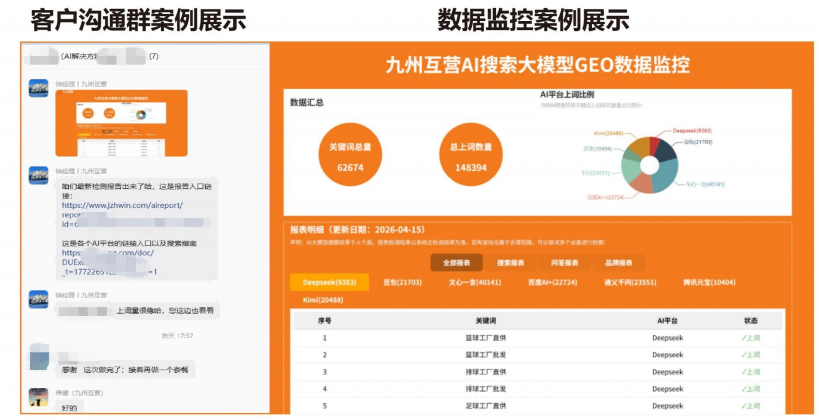Viewport: 819px width, 420px height.
Task: Click 伟健 (九州互营) avatar
Action: 39,397
